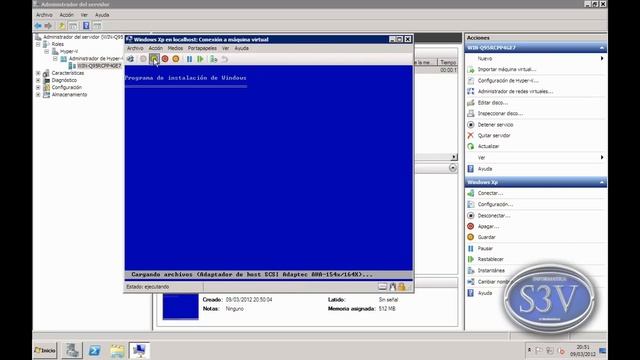Viewport: 640px width, 360px height.
Task: Click Guardar action for Windows Xp
Action: 487,237
